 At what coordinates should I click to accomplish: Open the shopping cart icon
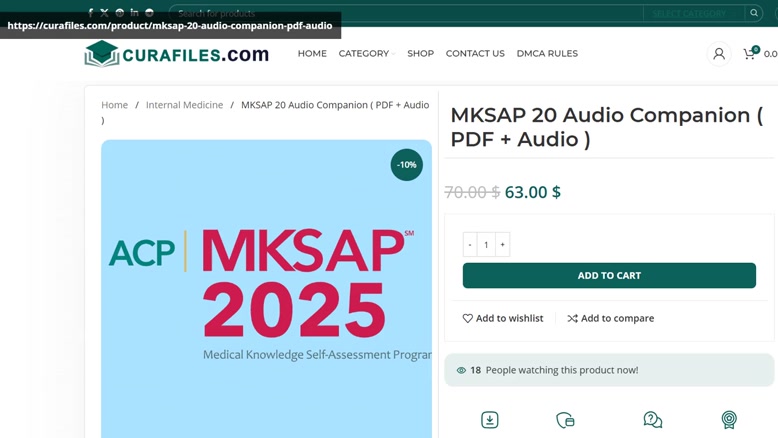pos(750,54)
